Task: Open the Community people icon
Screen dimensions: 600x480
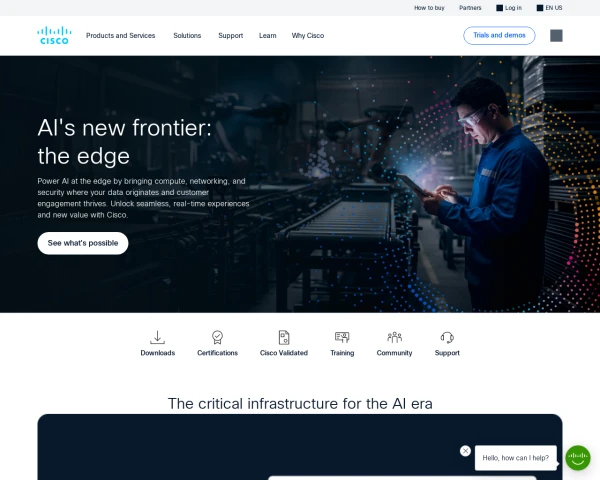Action: point(394,337)
